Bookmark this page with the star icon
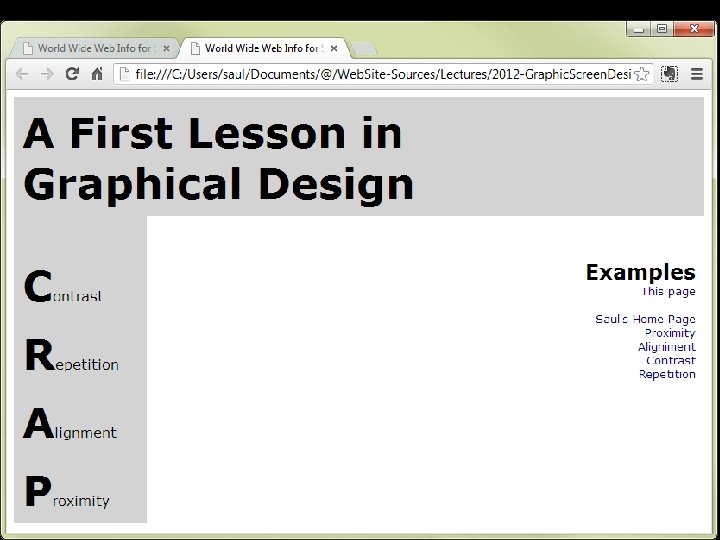720x540 pixels. (641, 74)
